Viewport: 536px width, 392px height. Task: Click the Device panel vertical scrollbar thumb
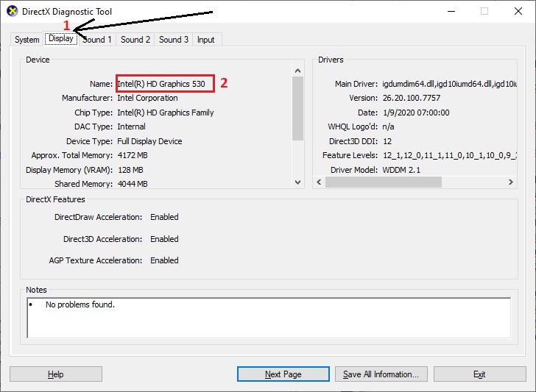pyautogui.click(x=297, y=108)
